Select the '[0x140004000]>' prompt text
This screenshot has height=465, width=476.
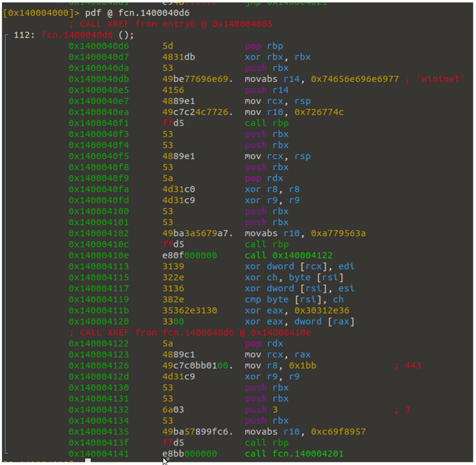click(41, 13)
